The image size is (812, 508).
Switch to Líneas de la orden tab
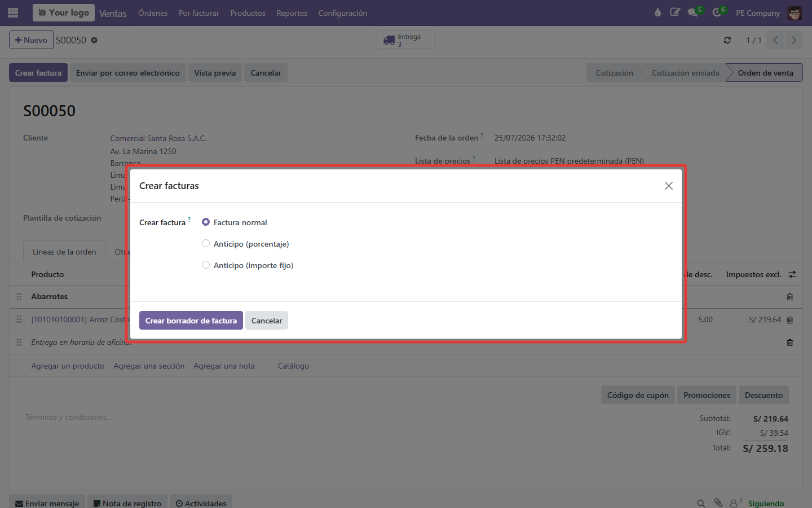pyautogui.click(x=64, y=252)
